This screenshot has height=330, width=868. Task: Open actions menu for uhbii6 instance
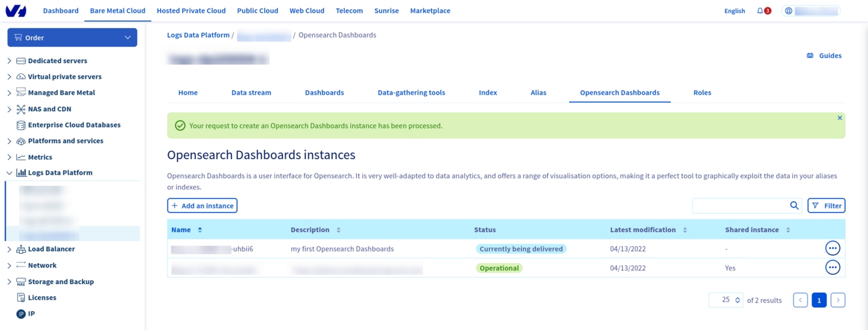point(832,248)
